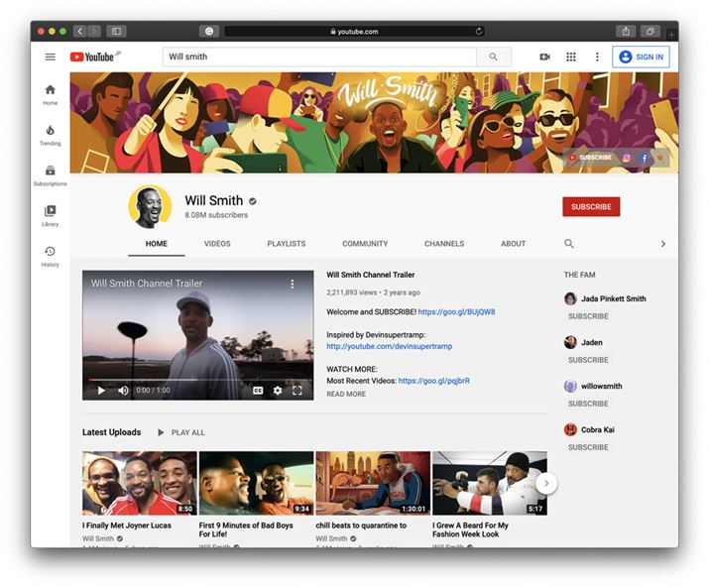Screen dimensions: 709x588
Task: Open the PLAYLISTS tab
Action: pos(287,243)
